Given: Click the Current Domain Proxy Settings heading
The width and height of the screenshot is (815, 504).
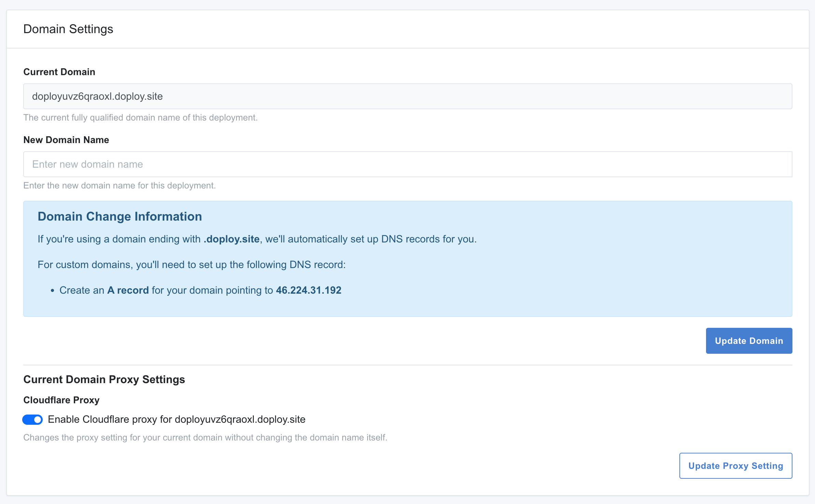Looking at the screenshot, I should pyautogui.click(x=104, y=379).
